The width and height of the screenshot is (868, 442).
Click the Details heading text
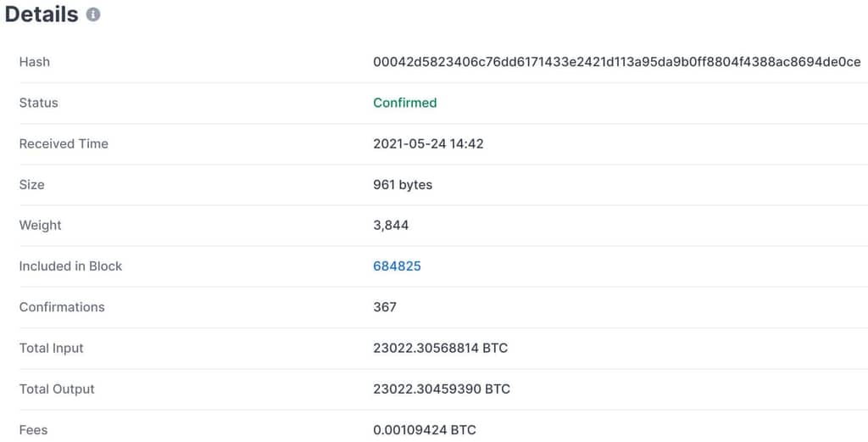[42, 15]
